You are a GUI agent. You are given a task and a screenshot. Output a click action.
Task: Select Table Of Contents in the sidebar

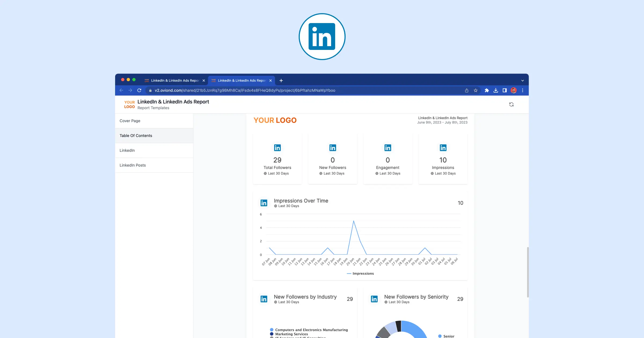(154, 136)
